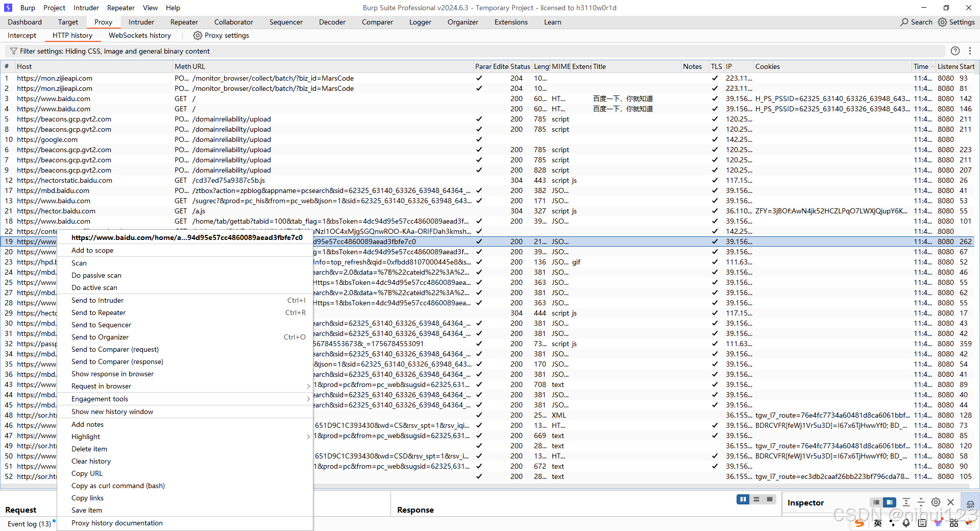
Task: Expand Request in browser submenu arrow
Action: 308,386
